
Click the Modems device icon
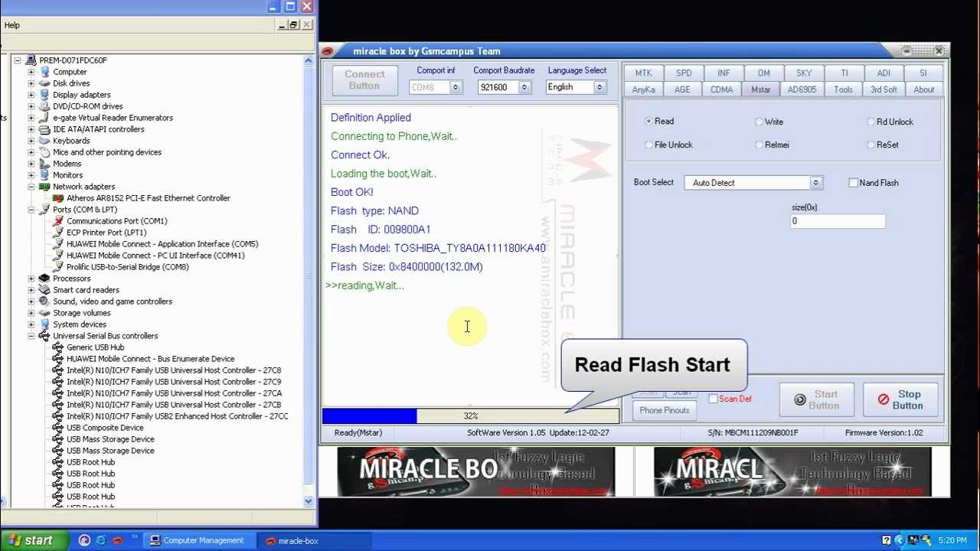point(44,164)
